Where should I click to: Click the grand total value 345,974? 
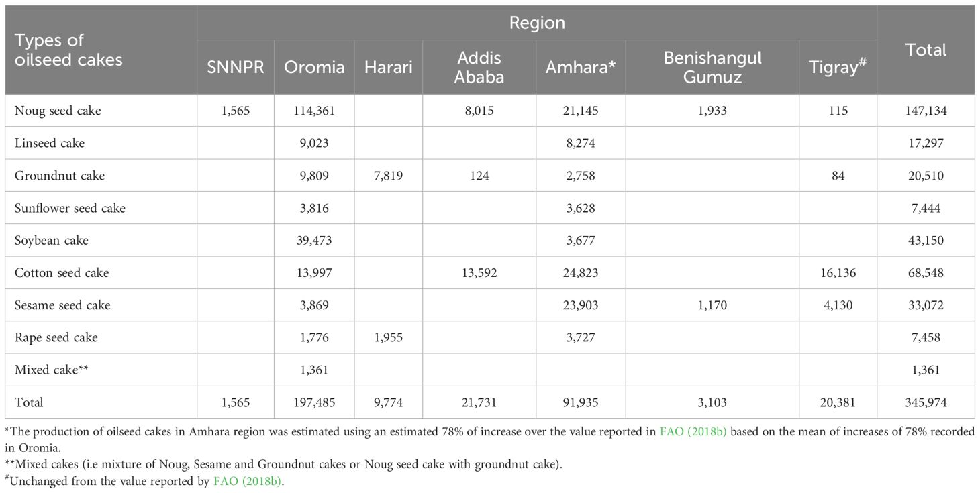click(x=926, y=402)
